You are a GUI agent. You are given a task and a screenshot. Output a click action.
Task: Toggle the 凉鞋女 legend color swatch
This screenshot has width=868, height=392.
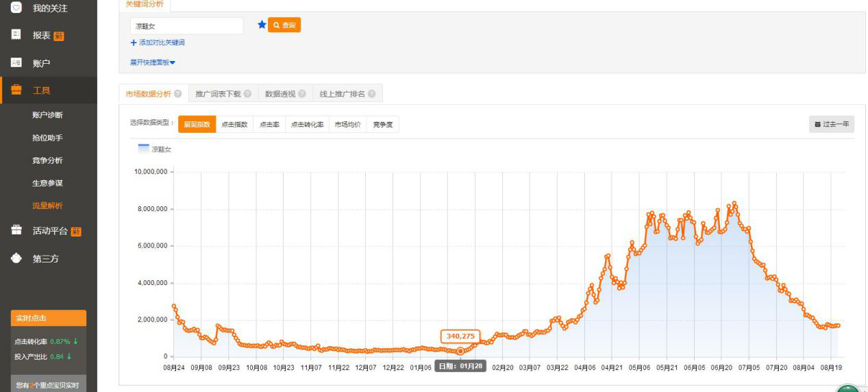click(143, 148)
